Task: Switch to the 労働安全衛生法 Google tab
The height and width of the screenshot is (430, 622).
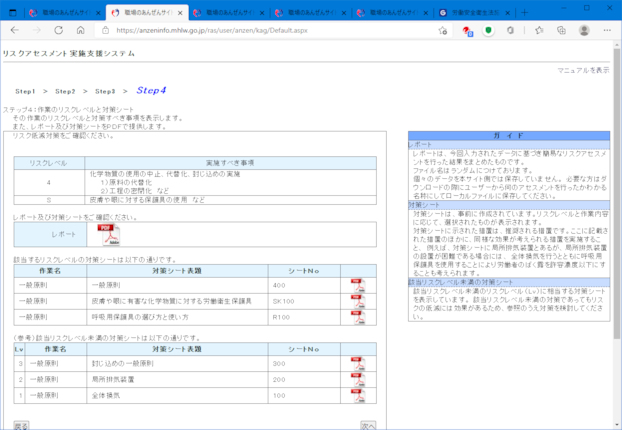Action: [x=474, y=13]
